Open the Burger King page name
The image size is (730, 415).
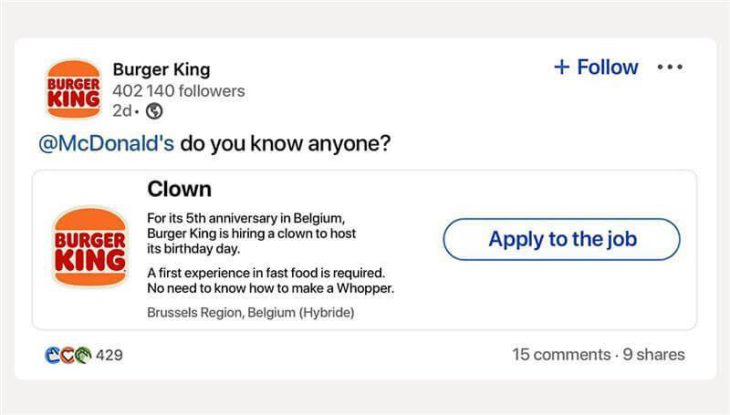click(161, 69)
